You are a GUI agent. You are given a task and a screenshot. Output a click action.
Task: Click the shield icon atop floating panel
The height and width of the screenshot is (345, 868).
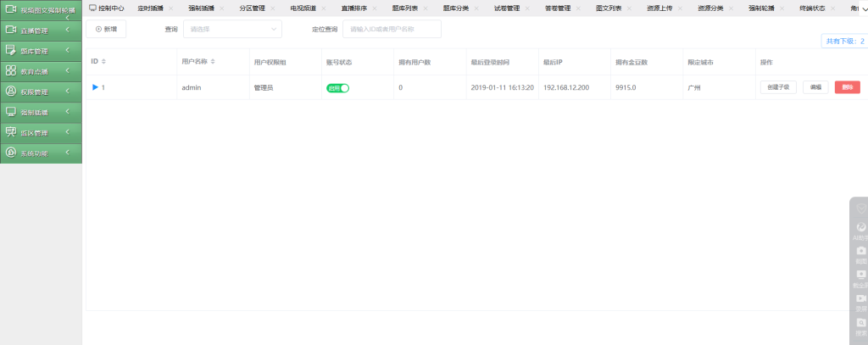(x=861, y=209)
